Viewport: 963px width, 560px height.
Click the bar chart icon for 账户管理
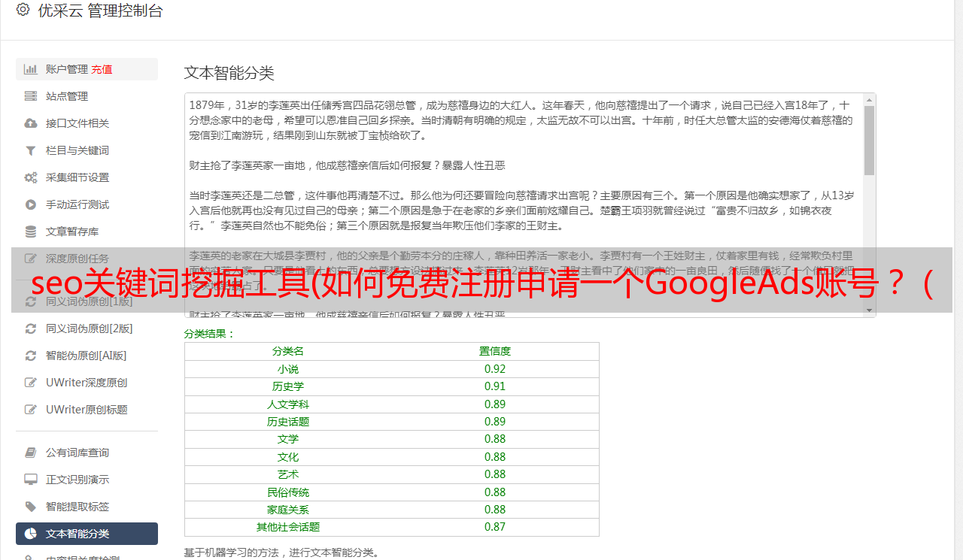30,69
